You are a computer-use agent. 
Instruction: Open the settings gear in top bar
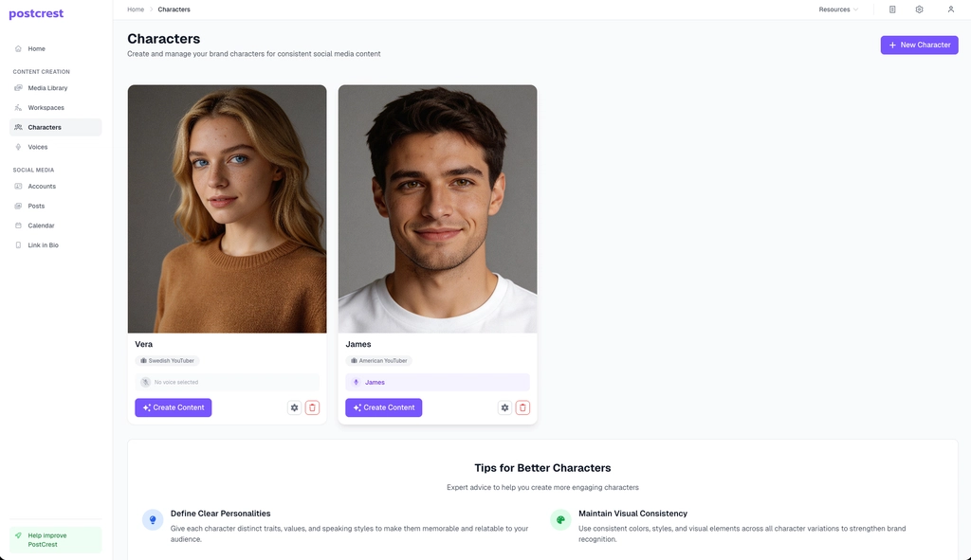[919, 9]
